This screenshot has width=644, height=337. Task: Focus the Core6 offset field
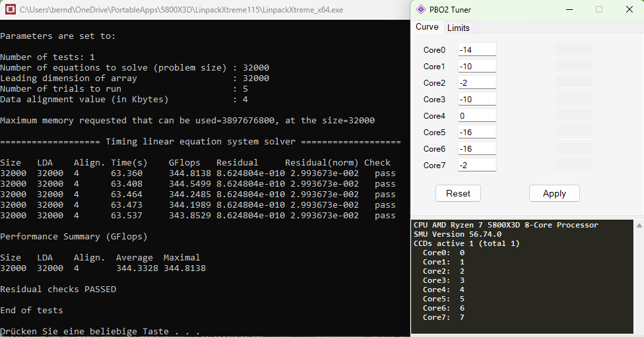coord(477,148)
